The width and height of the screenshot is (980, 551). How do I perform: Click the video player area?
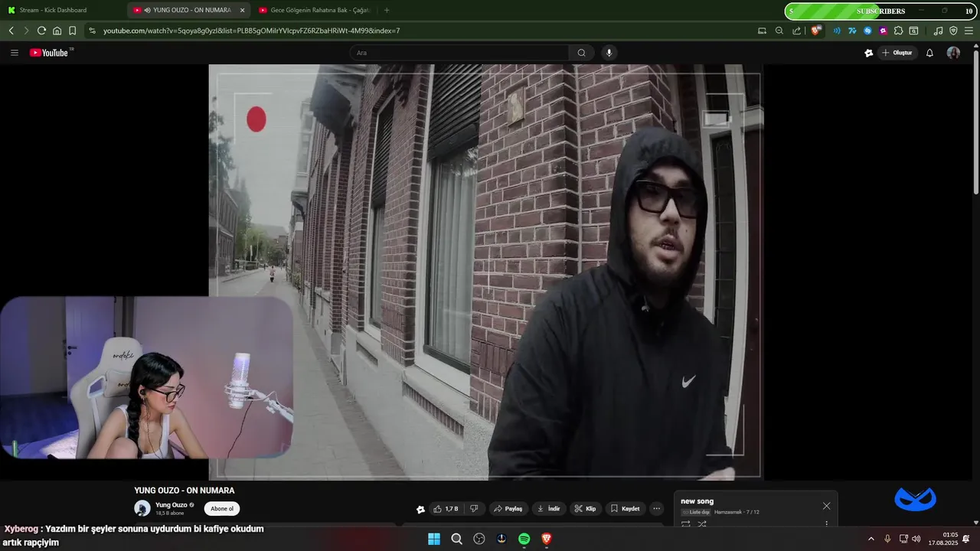[x=486, y=272]
